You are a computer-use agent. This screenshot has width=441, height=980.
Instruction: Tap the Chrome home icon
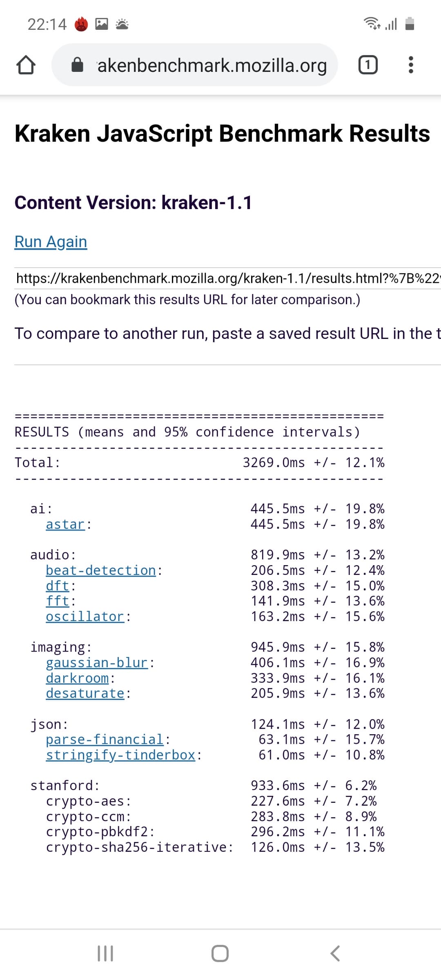[25, 65]
